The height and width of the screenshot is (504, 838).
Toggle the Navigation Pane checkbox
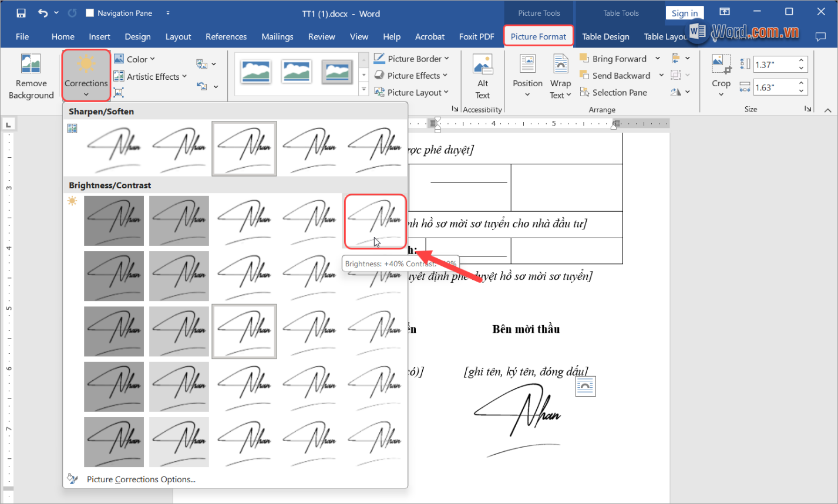tap(90, 13)
